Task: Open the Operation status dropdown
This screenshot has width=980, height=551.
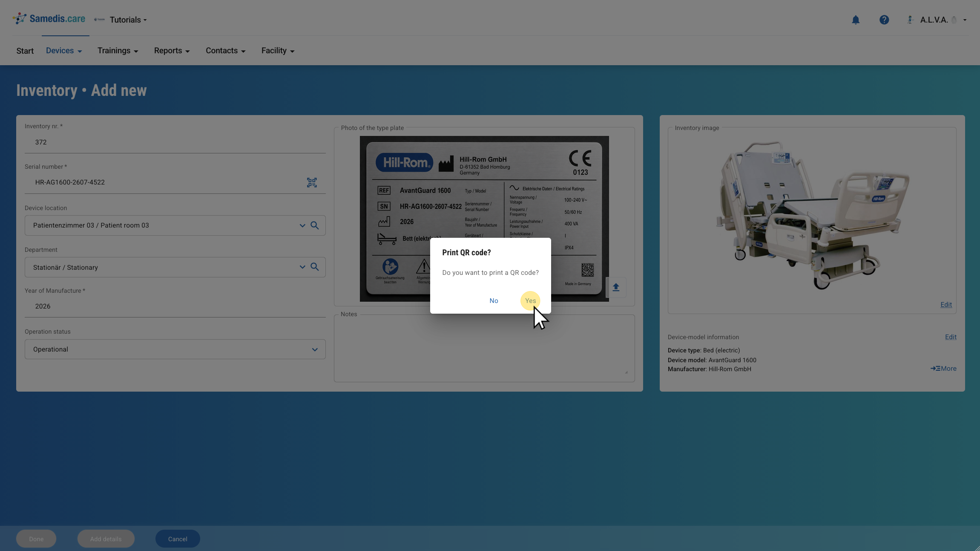Action: click(175, 349)
